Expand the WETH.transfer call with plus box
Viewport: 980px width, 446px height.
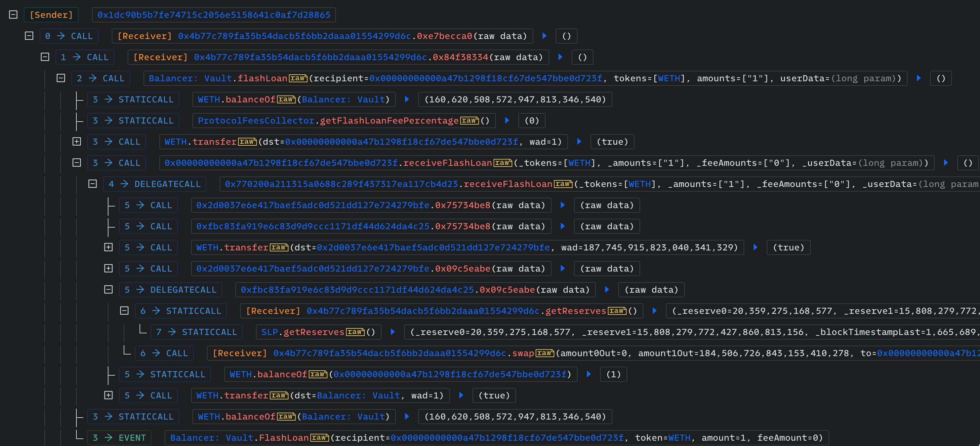(76, 141)
